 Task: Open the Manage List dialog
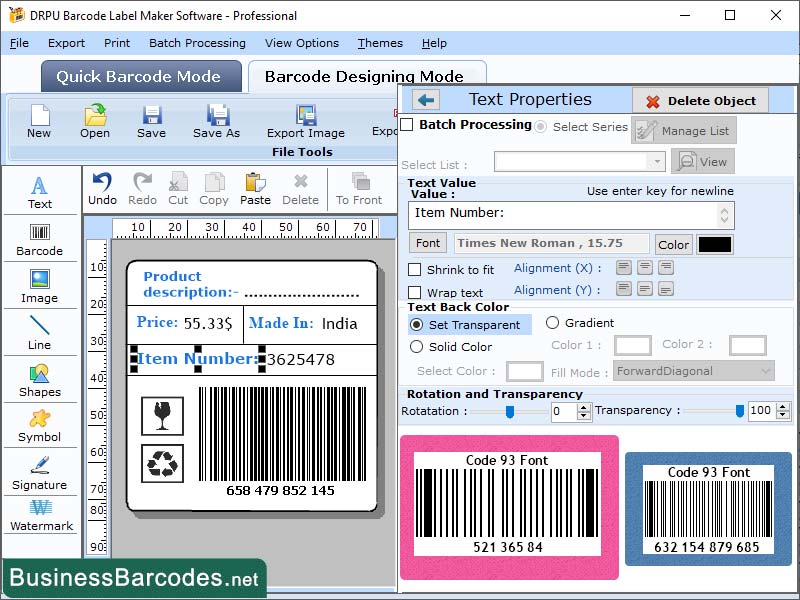[684, 130]
